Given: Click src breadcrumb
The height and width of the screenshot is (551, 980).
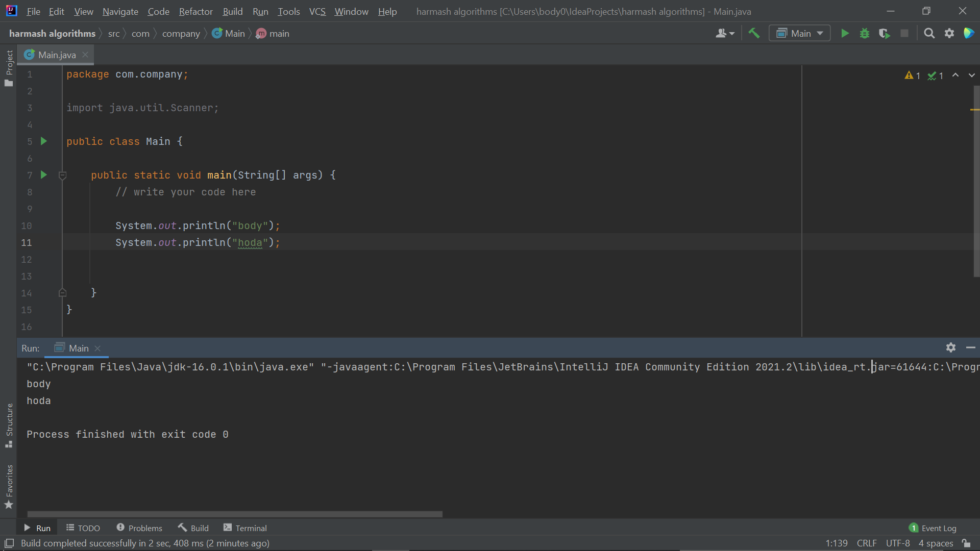Looking at the screenshot, I should coord(114,33).
